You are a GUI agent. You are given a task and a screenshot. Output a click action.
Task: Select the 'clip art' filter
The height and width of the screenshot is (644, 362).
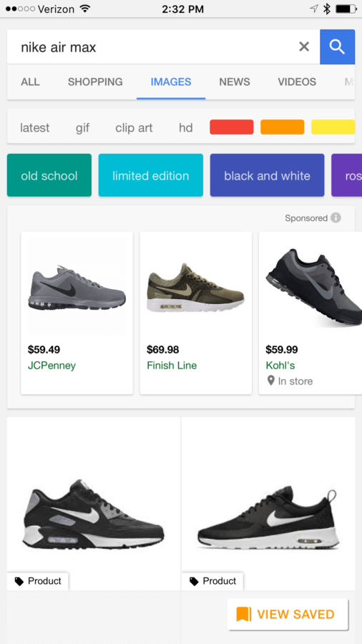click(134, 128)
